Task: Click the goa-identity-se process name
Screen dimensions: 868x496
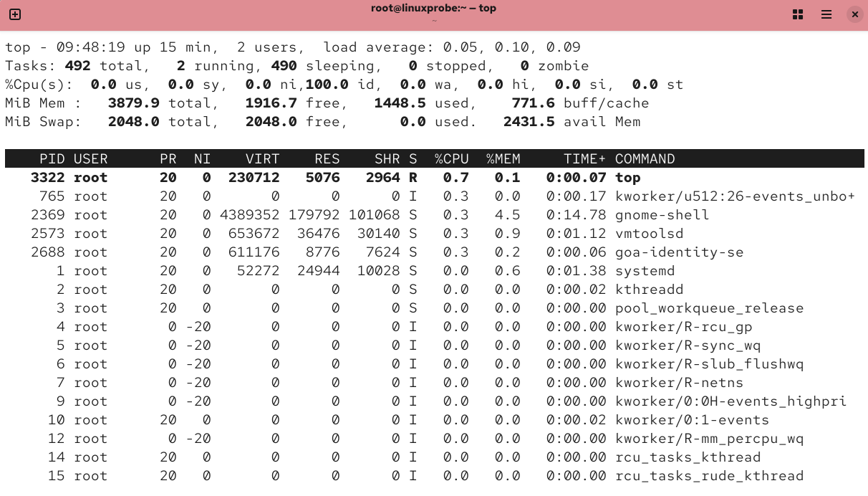Action: coord(679,252)
